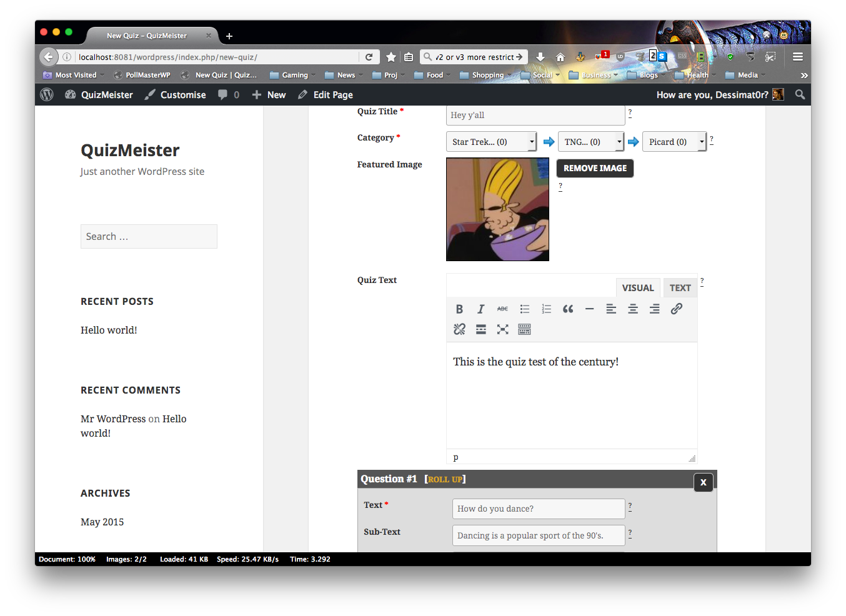Show the bookmarks list icon
Image resolution: width=846 pixels, height=616 pixels.
tap(409, 57)
